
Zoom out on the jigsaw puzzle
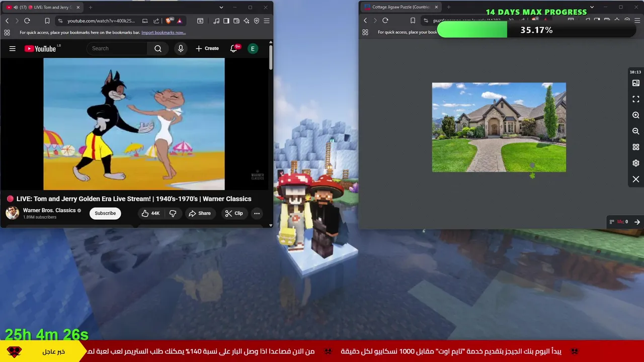coord(636,131)
